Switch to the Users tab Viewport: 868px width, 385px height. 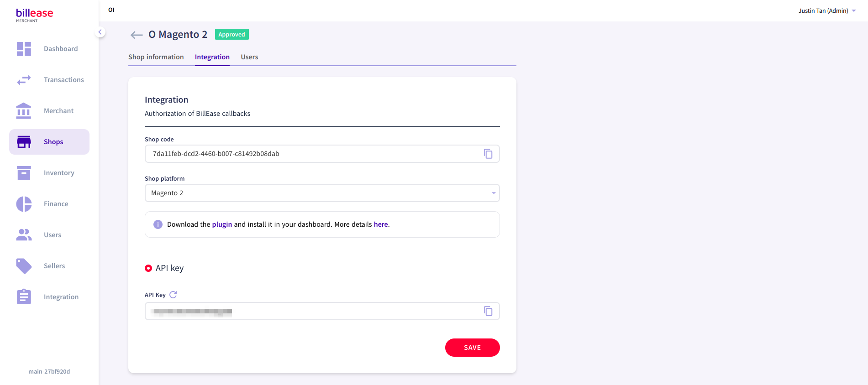coord(249,57)
